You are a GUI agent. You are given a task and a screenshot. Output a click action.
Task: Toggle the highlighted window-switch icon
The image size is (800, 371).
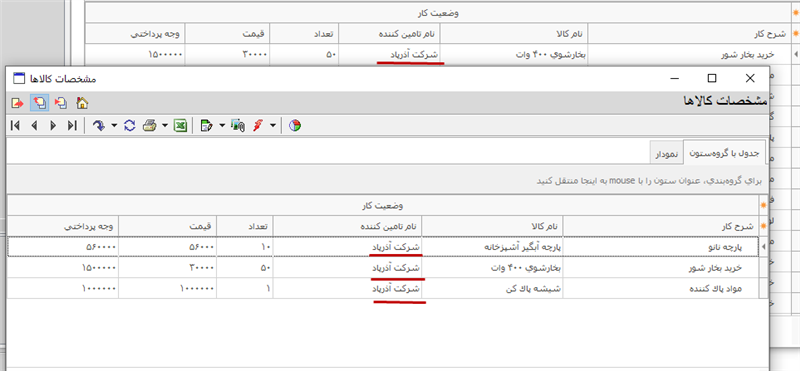[x=39, y=103]
